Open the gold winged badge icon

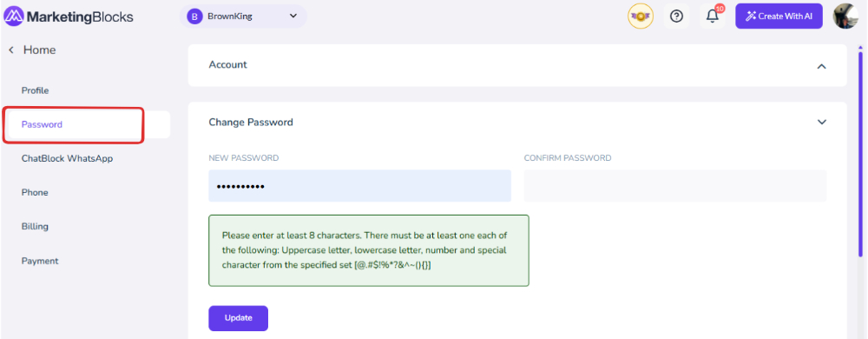point(641,17)
